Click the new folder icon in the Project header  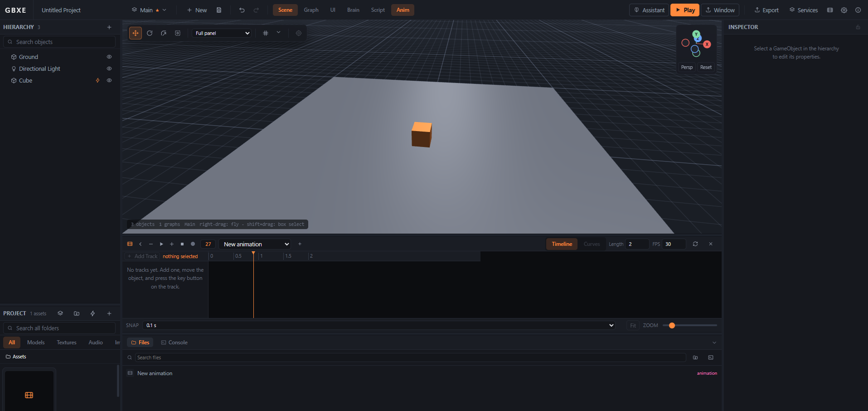(x=77, y=313)
